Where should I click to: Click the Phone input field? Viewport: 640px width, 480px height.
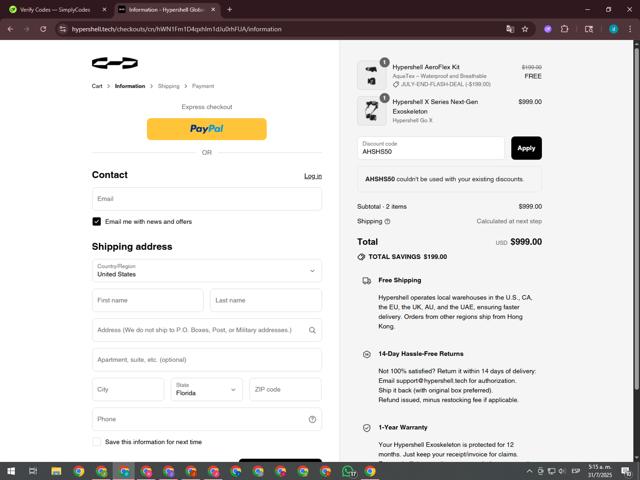[207, 419]
